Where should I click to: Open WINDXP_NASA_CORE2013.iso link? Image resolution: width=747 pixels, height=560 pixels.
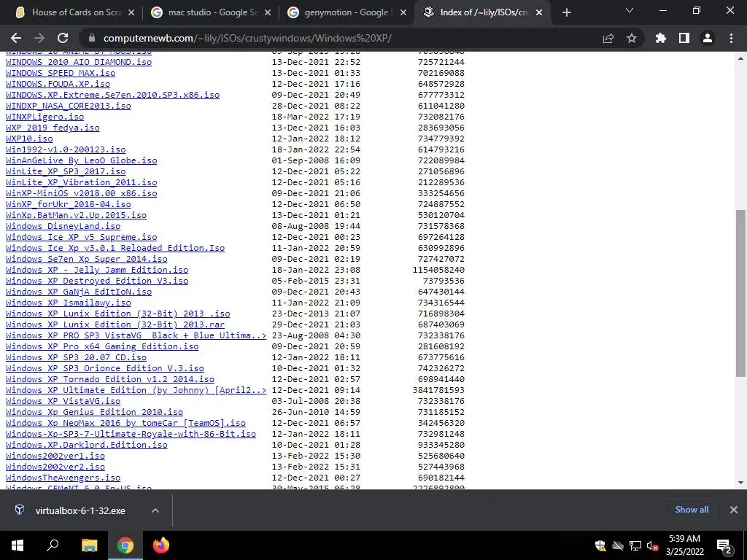click(x=68, y=106)
